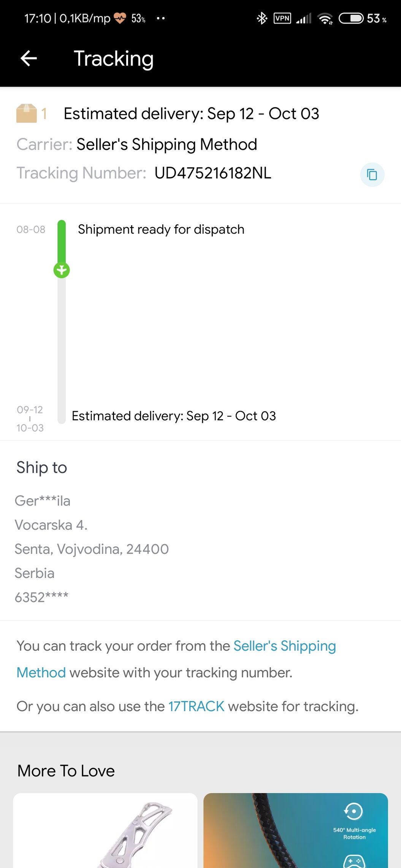Tap the heart rate icon in the status bar

coord(120,18)
